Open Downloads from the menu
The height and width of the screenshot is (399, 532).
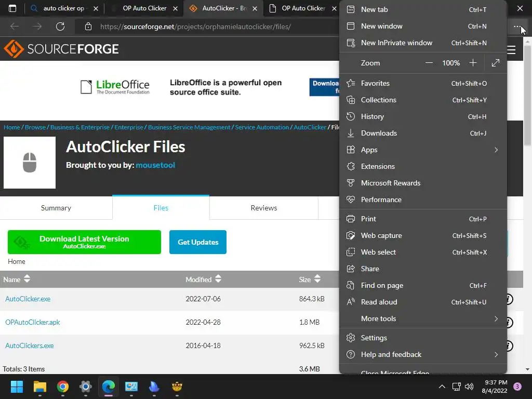pos(423,133)
